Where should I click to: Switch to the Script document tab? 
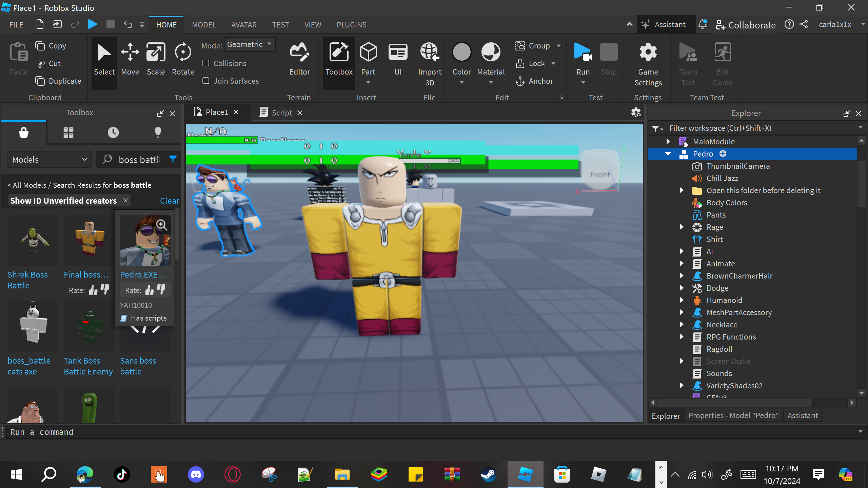(281, 113)
